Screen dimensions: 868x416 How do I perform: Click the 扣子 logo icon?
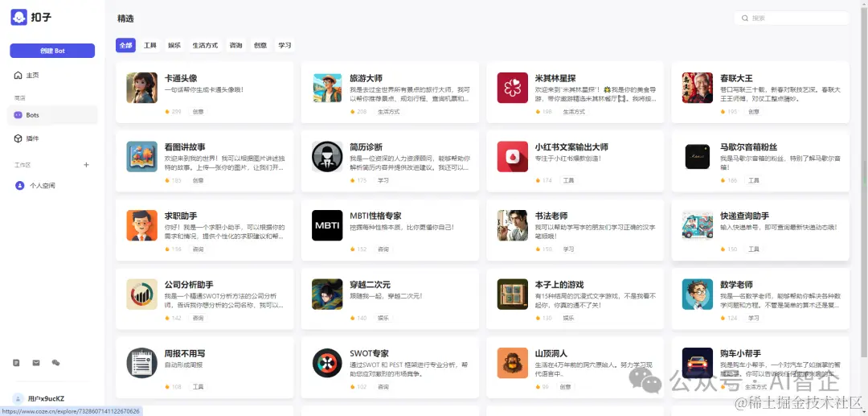[18, 17]
